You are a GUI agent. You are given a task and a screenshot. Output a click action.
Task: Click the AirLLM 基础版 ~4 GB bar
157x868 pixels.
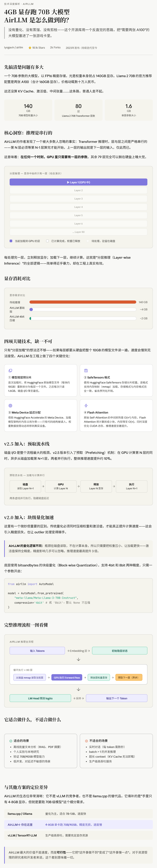coord(83,309)
